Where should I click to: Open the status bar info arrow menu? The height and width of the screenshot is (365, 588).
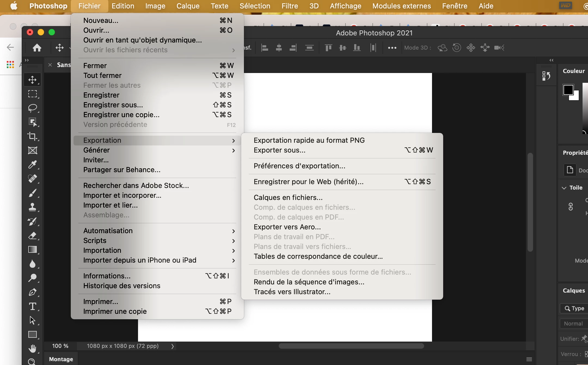pos(172,346)
